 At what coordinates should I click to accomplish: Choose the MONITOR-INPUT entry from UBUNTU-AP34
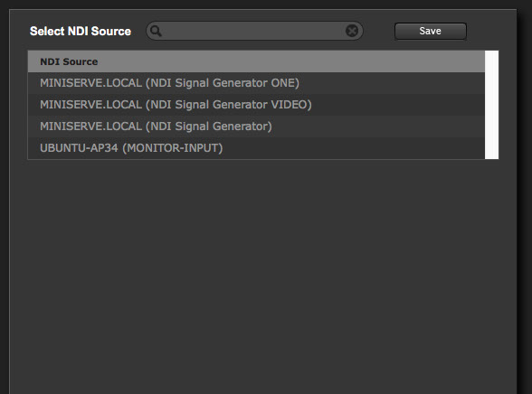(x=256, y=148)
